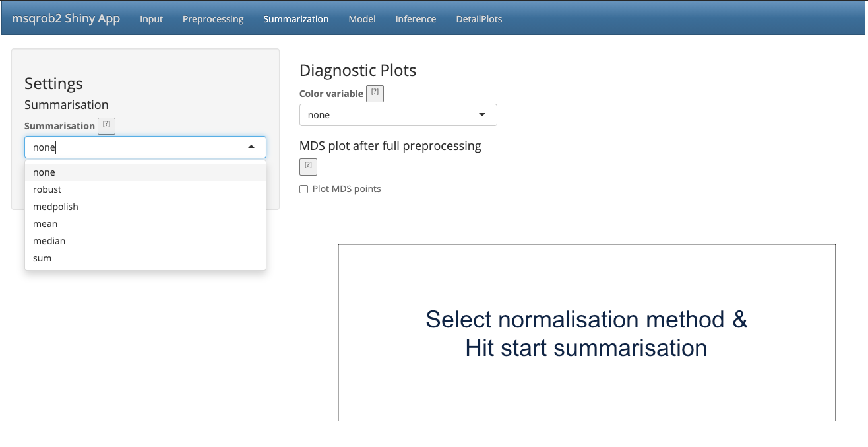Select median in the dropdown list
868x447 pixels.
49,241
